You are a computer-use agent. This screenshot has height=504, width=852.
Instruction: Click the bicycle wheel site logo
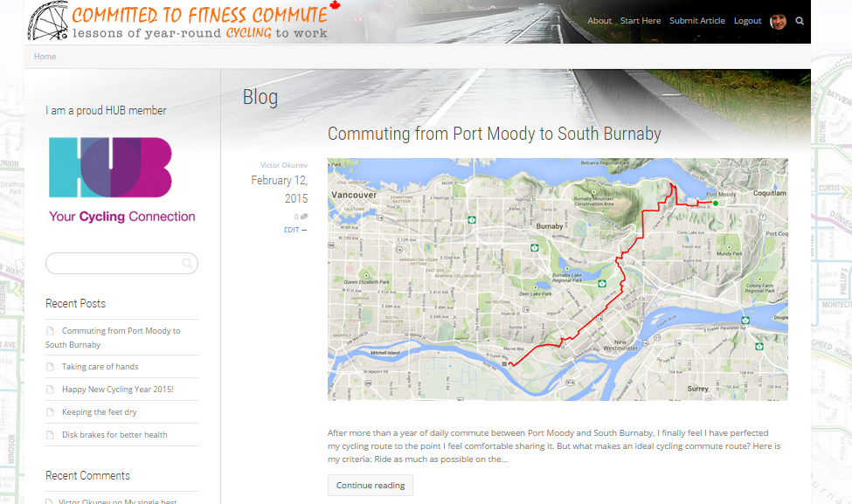pyautogui.click(x=48, y=21)
